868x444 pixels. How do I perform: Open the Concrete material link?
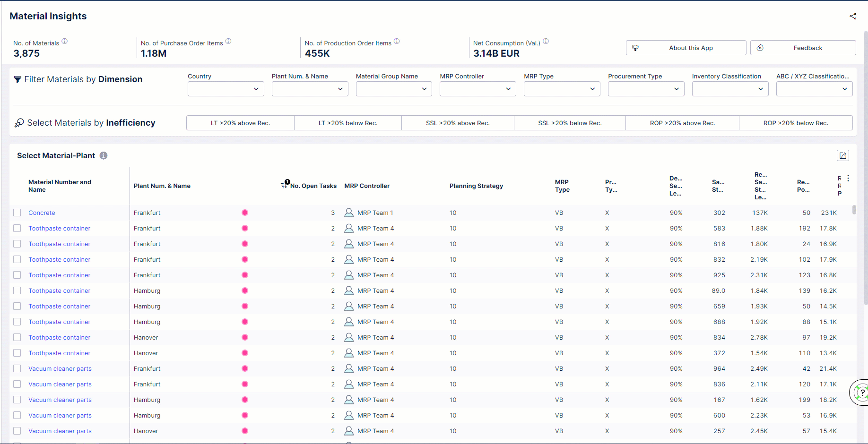[42, 213]
